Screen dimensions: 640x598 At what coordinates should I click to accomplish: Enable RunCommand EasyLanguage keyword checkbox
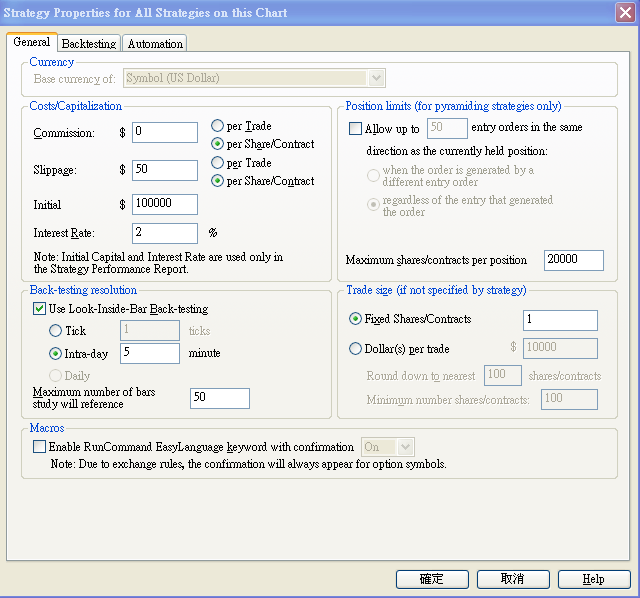[x=40, y=447]
